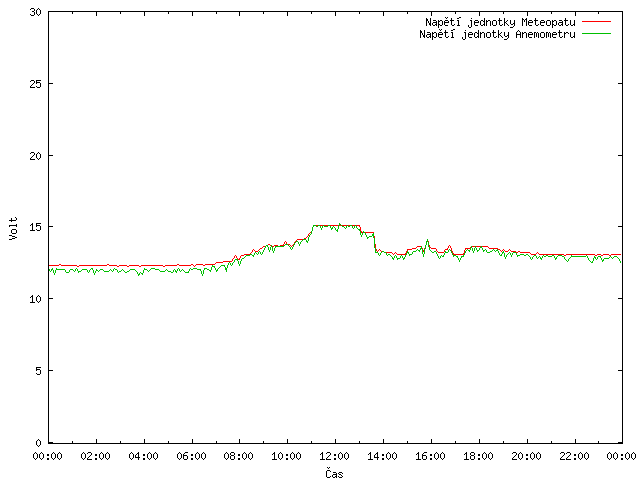The image size is (640, 480).
Task: Click the legend text 'Napětí jednotky Anemometru'
Action: tap(497, 34)
